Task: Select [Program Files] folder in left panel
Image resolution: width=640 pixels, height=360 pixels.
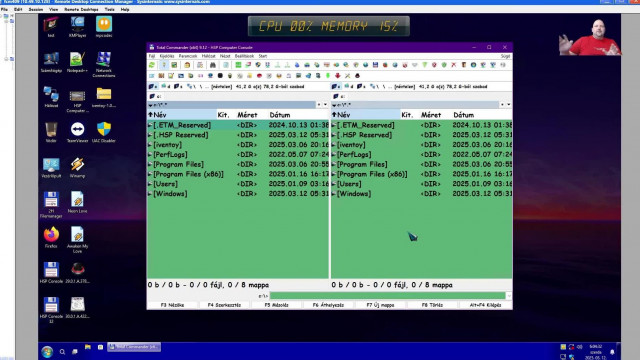Action: point(238,164)
